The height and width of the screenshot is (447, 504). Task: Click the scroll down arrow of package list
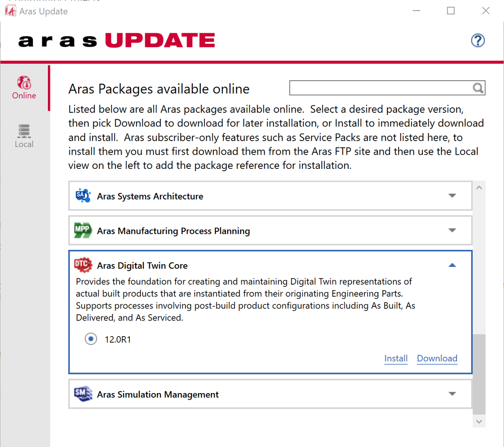(479, 421)
